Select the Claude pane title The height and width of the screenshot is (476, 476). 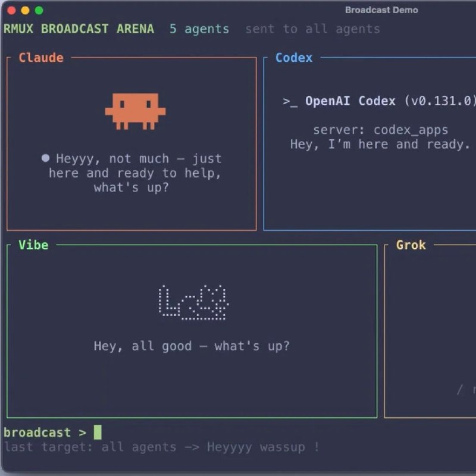tap(41, 58)
